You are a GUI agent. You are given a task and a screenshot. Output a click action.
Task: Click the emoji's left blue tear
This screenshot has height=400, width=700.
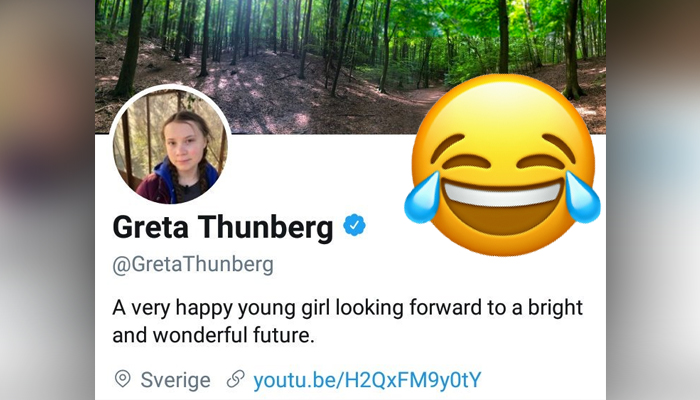pos(422,197)
